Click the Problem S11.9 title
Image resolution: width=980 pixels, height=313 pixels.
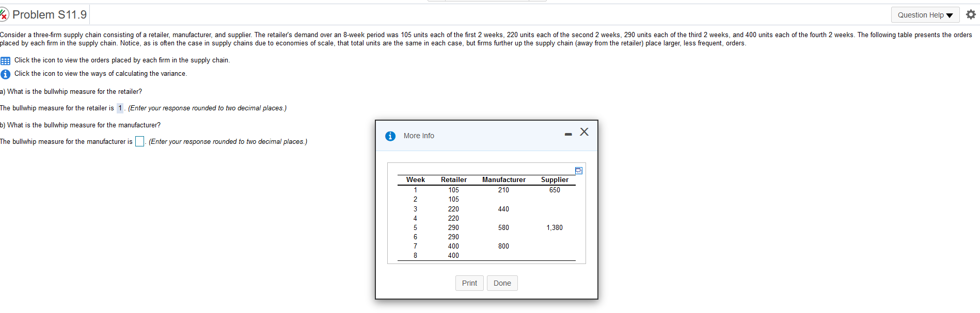click(x=50, y=14)
